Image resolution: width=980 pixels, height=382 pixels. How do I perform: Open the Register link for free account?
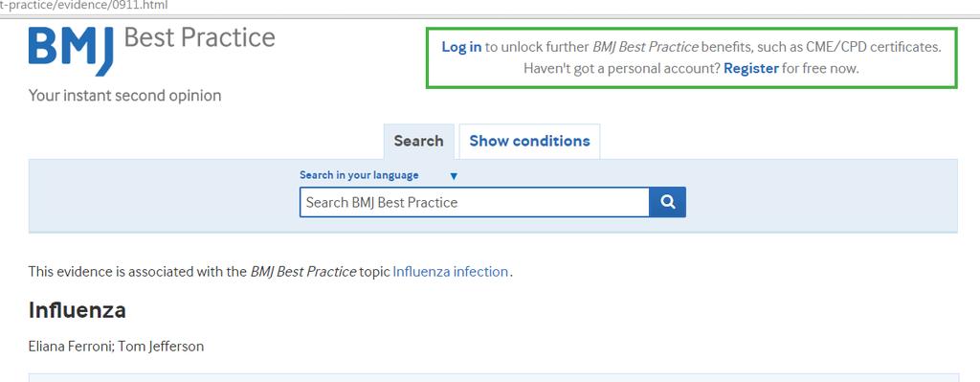point(750,69)
